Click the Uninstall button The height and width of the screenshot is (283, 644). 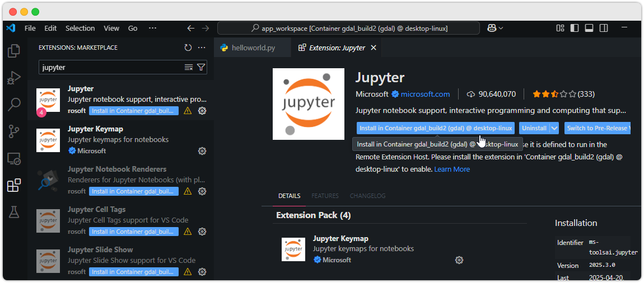tap(534, 128)
